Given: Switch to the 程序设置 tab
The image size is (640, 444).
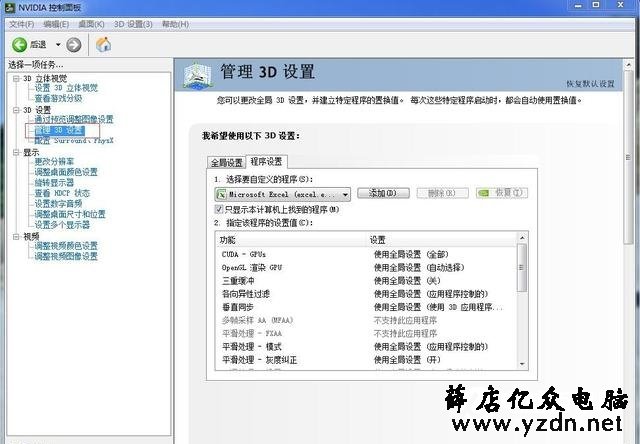Looking at the screenshot, I should coord(267,162).
